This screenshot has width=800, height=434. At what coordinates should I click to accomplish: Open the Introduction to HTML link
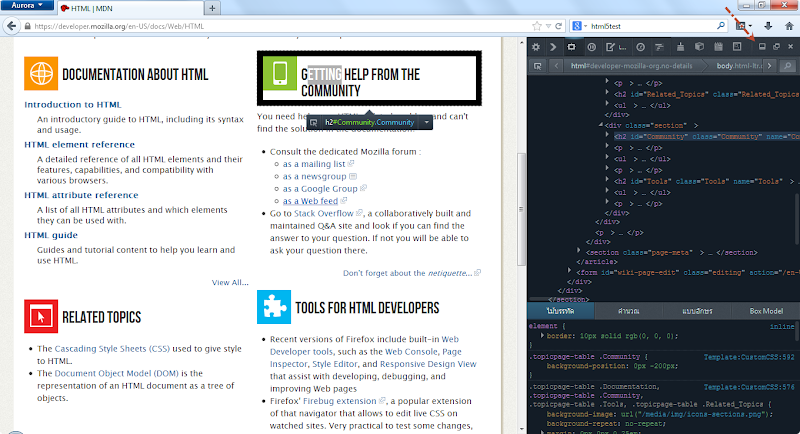pyautogui.click(x=73, y=105)
